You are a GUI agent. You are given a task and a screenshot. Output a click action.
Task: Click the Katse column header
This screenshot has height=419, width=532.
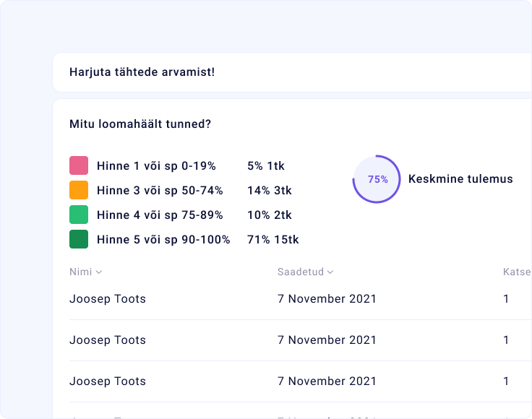517,272
